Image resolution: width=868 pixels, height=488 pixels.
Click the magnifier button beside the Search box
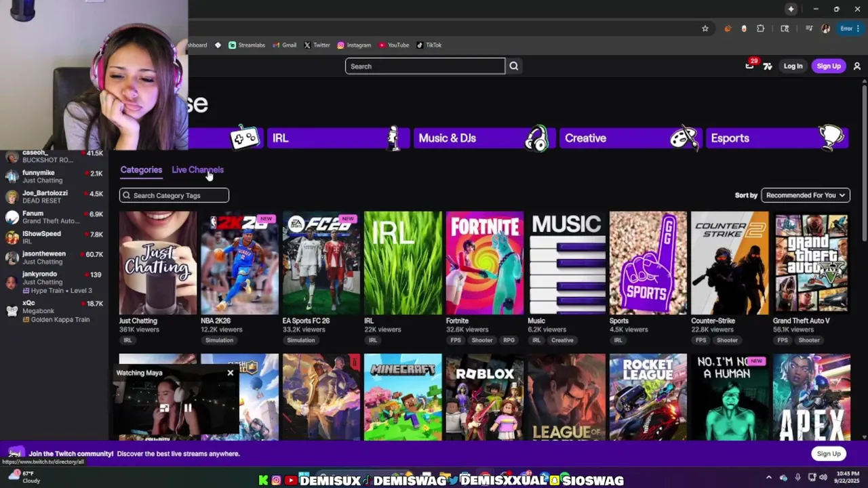point(513,66)
